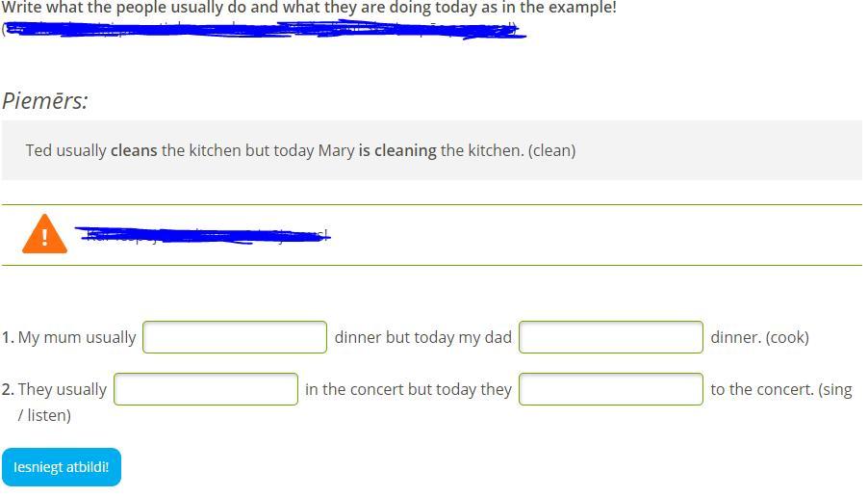The width and height of the screenshot is (868, 497).
Task: Click the orange warning triangle icon
Action: tap(44, 235)
